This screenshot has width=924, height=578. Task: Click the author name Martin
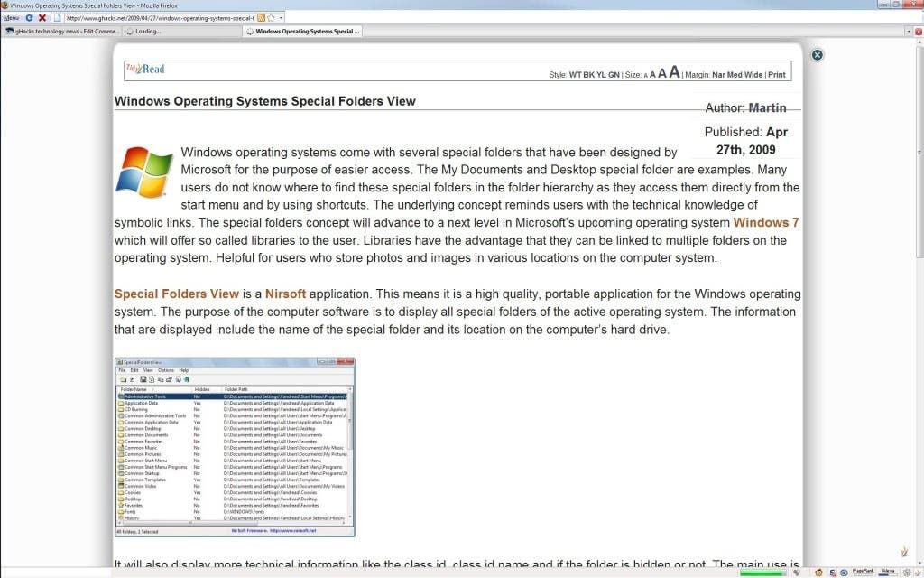click(767, 108)
